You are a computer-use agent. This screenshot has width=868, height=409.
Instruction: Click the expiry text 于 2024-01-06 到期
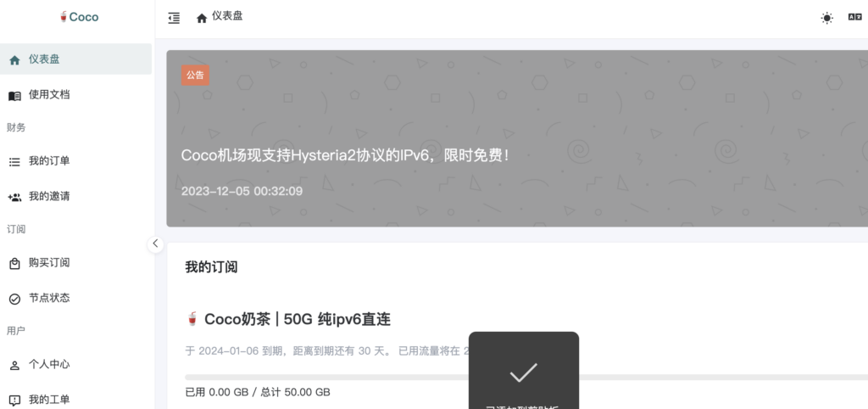[236, 350]
